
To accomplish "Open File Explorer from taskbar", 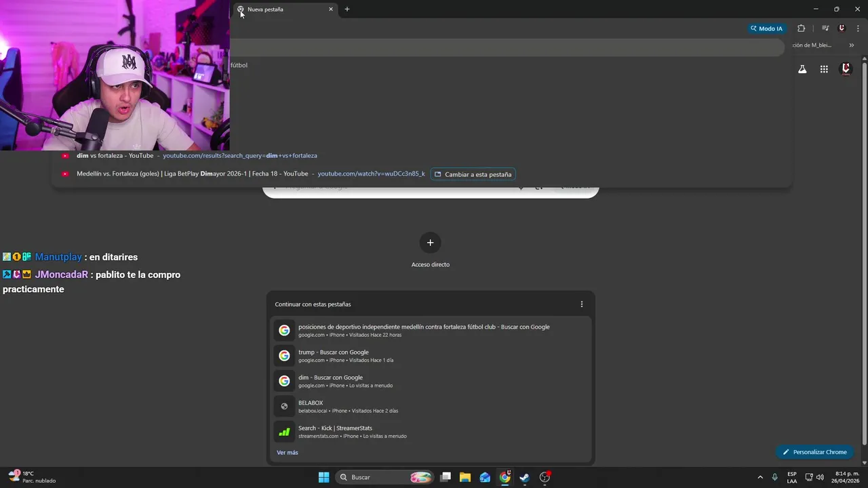I will (465, 477).
